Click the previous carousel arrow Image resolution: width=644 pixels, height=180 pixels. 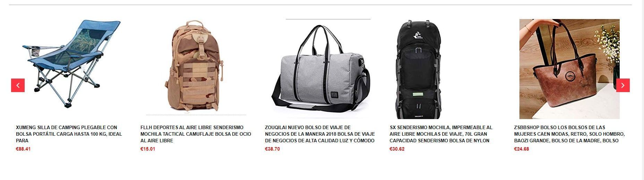coord(18,85)
